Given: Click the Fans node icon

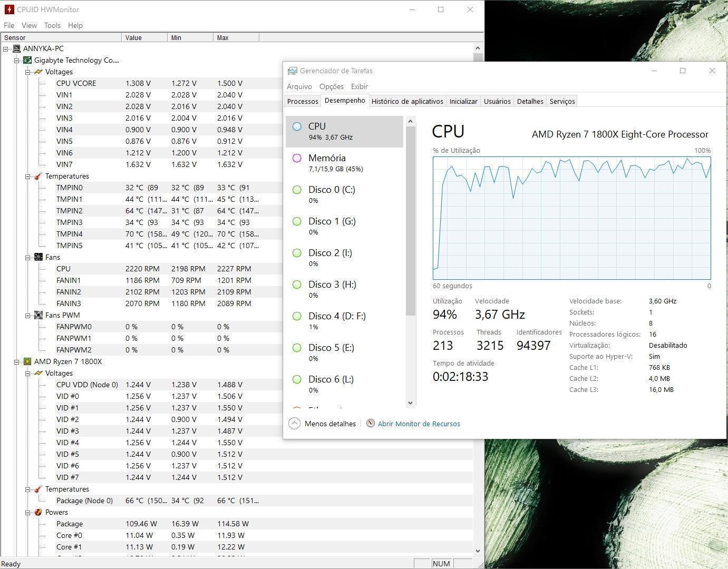Looking at the screenshot, I should click(x=38, y=257).
